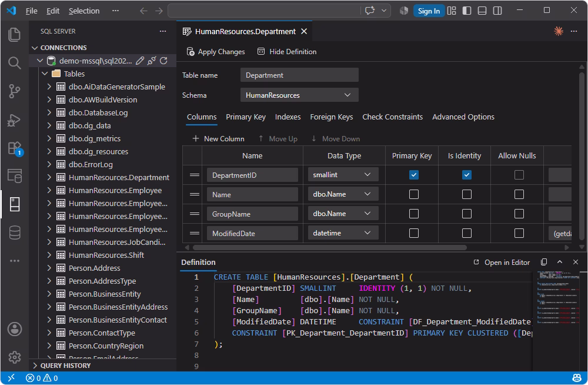Open the Explorer view in activity bar
The image size is (588, 385).
pos(14,35)
